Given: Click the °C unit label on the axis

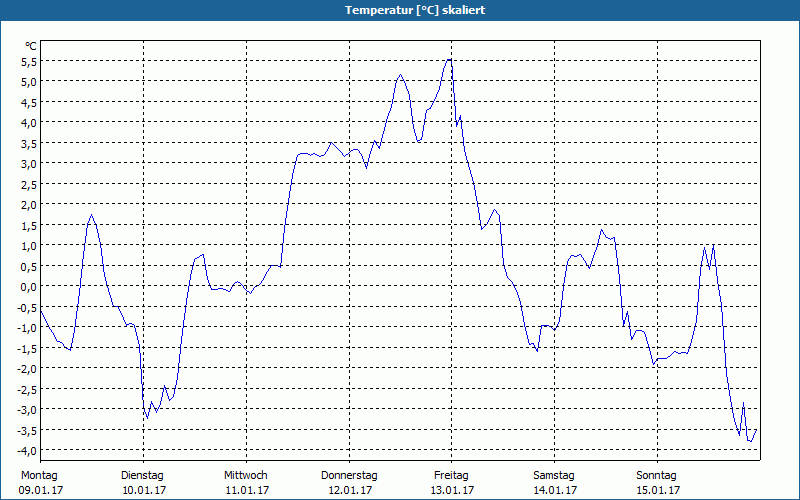Looking at the screenshot, I should click(x=31, y=46).
